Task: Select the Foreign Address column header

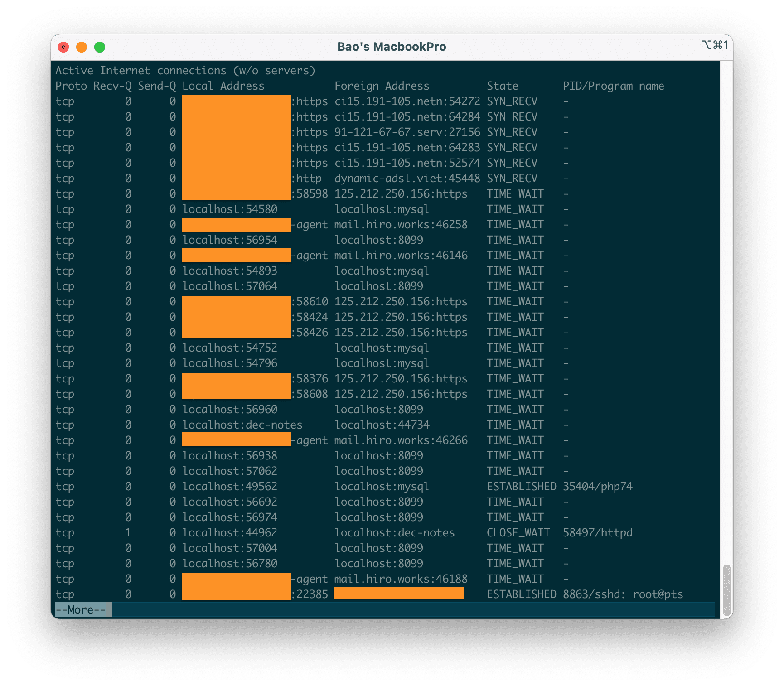Action: (x=382, y=86)
